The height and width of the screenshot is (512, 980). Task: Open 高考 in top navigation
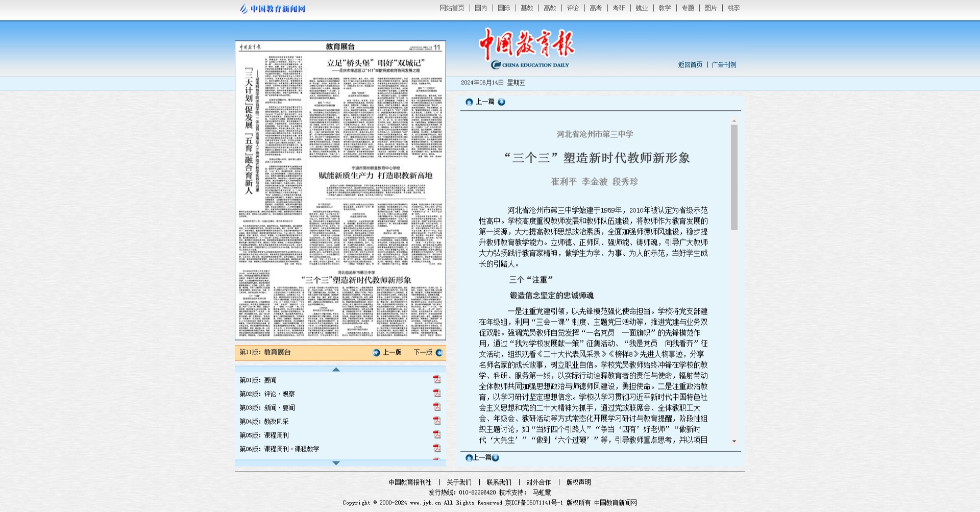click(x=596, y=8)
